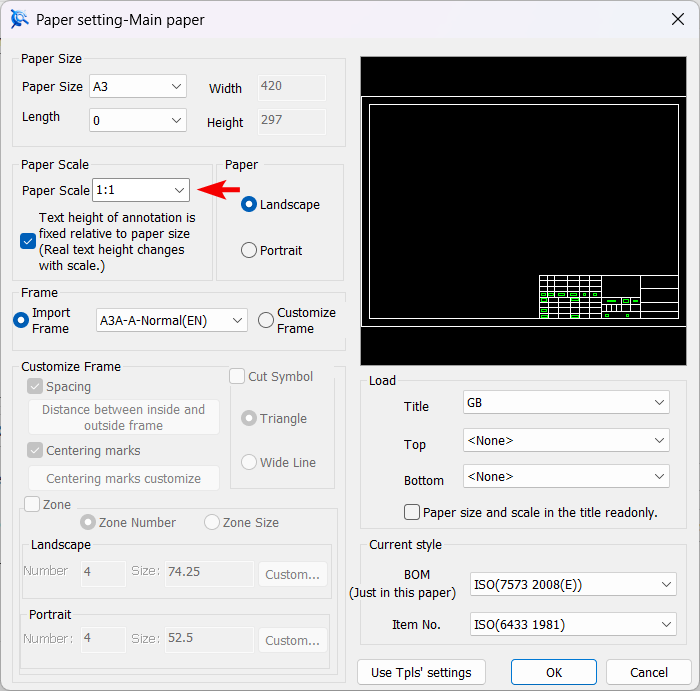Click Use Tpls' settings button
The image size is (700, 691).
(x=421, y=672)
